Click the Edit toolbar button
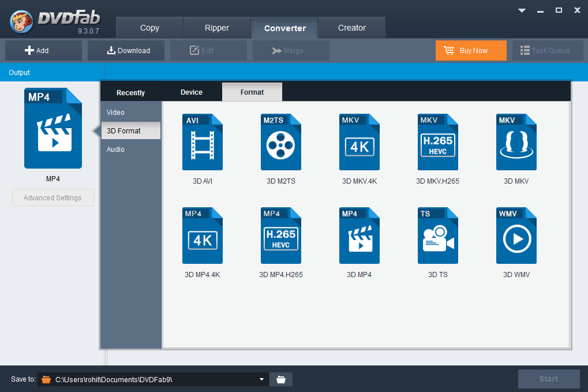This screenshot has width=588, height=392. (x=208, y=51)
